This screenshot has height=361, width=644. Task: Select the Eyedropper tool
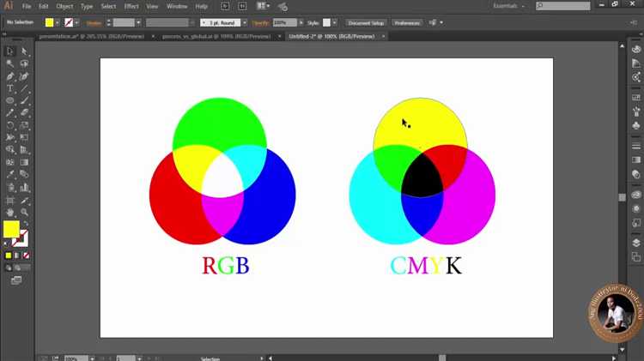tap(9, 175)
